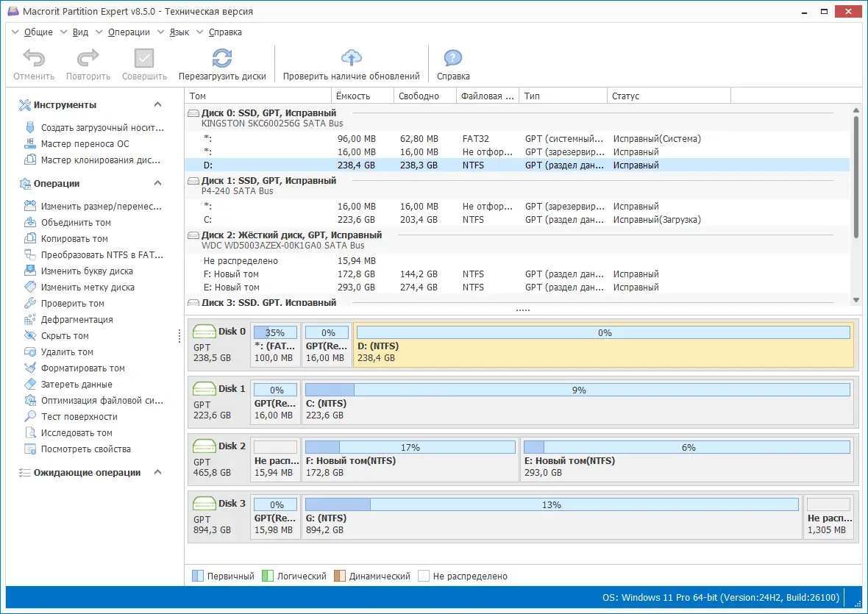Click the Первичный legend color swatch
Image resolution: width=868 pixels, height=614 pixels.
198,576
